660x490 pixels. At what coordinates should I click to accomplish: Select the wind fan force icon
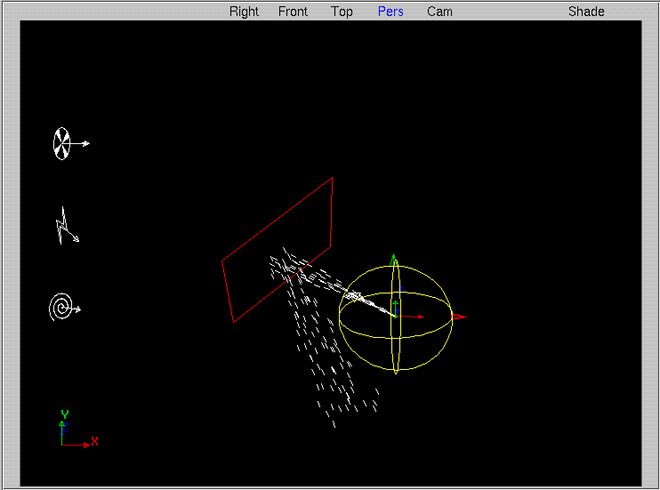(62, 143)
